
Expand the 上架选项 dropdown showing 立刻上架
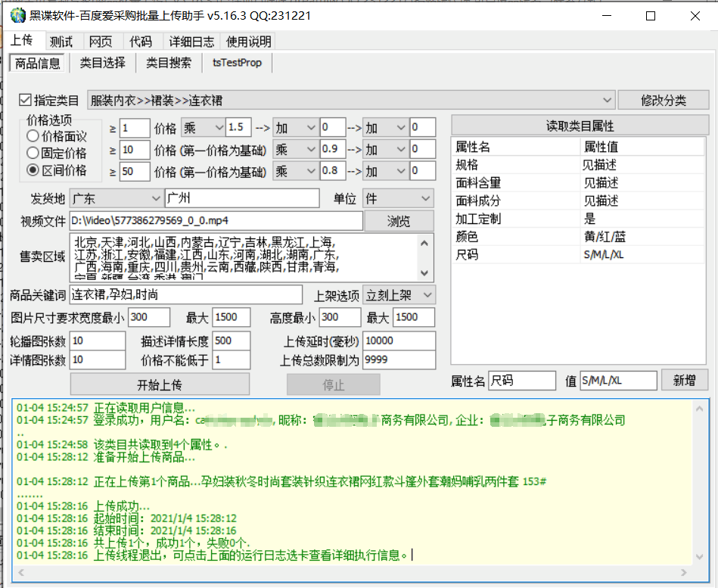coord(399,295)
